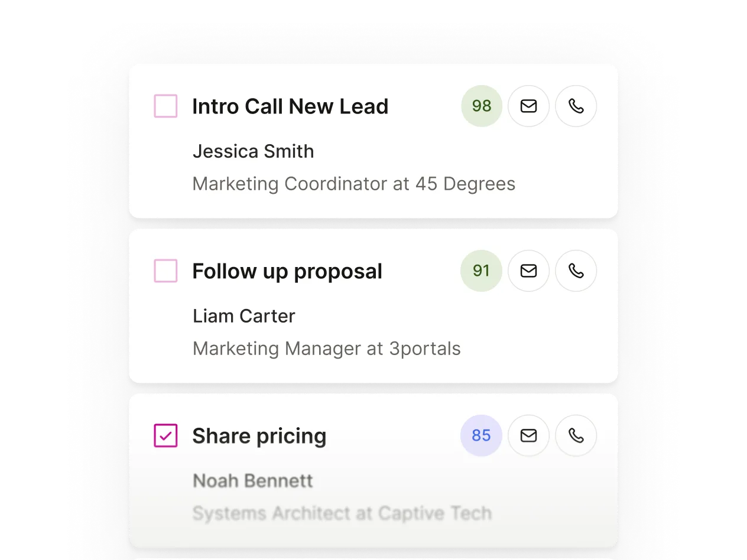Select Marketing Coordinator at 45 Degrees text
This screenshot has width=747, height=560.
point(353,184)
